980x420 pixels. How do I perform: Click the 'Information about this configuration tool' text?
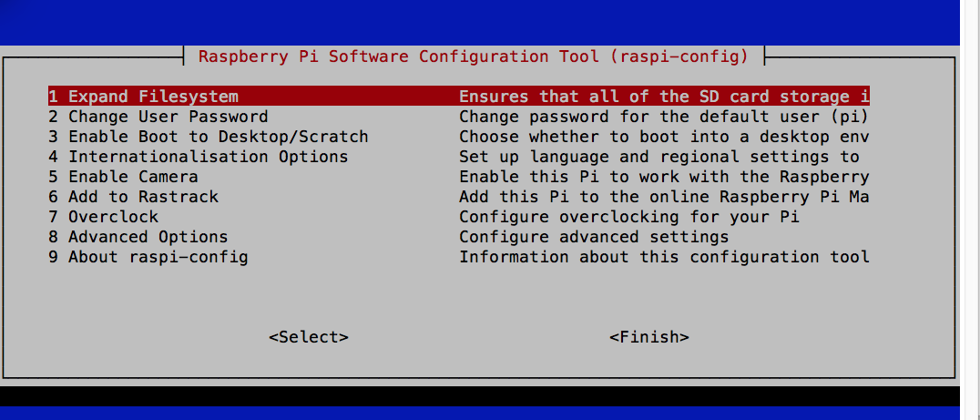click(x=664, y=257)
